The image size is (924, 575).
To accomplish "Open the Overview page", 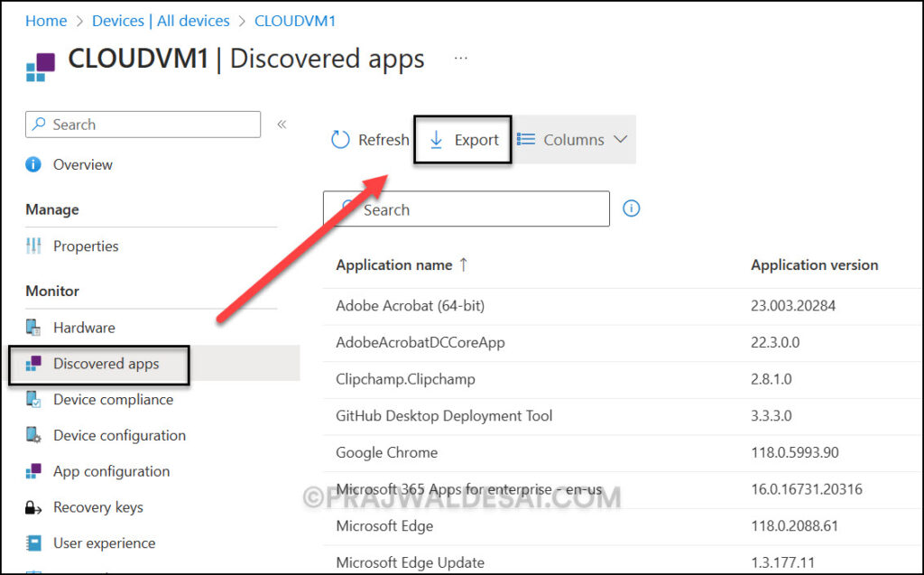I will [x=82, y=164].
